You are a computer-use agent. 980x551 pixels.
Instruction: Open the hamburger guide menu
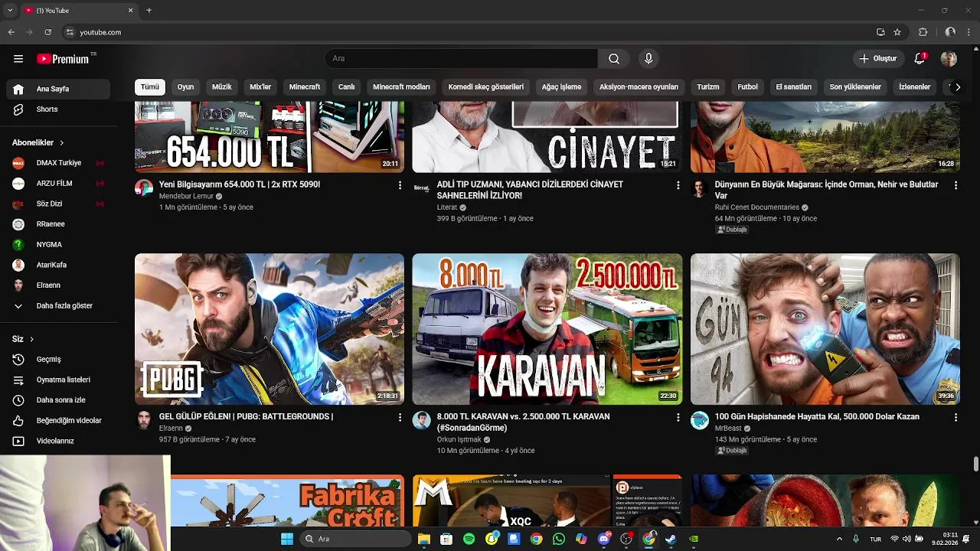coord(18,59)
